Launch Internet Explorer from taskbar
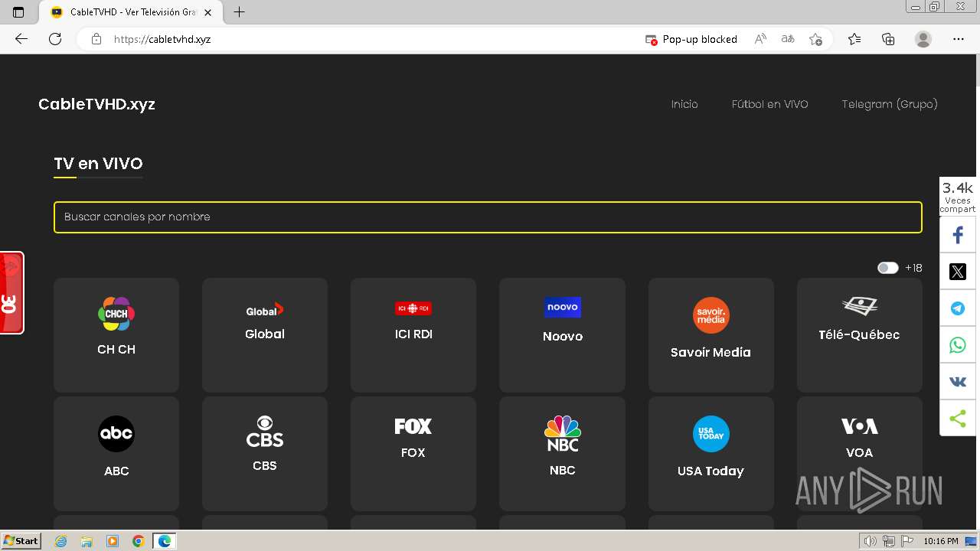 click(x=61, y=541)
